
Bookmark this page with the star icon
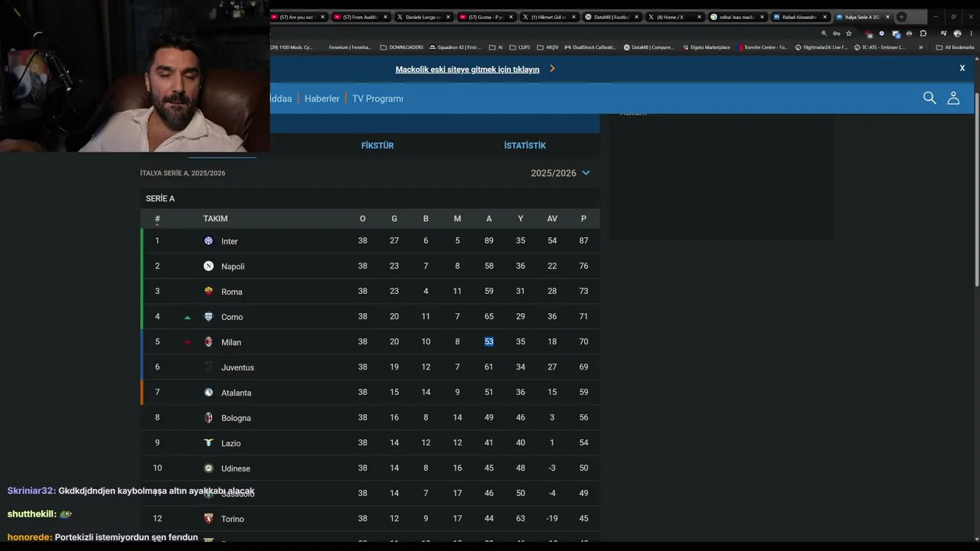(x=848, y=34)
